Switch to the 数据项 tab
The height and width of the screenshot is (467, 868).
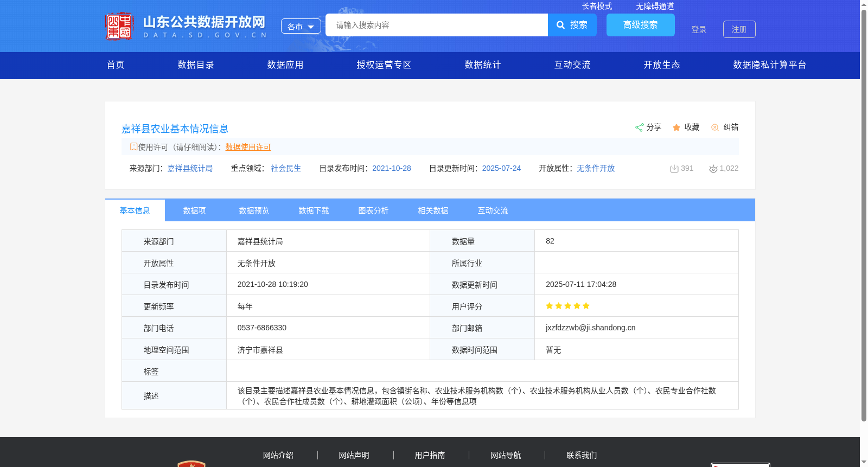click(x=195, y=210)
